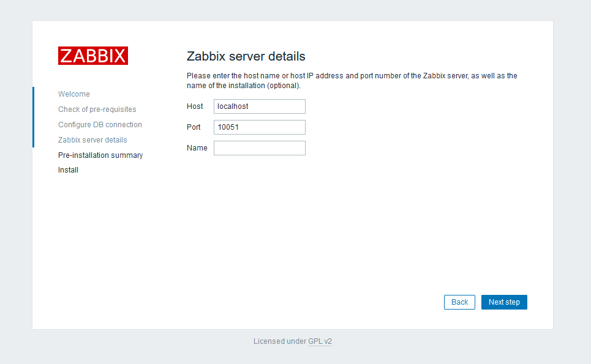
Task: Click the Zabbix server details heading
Action: (246, 56)
